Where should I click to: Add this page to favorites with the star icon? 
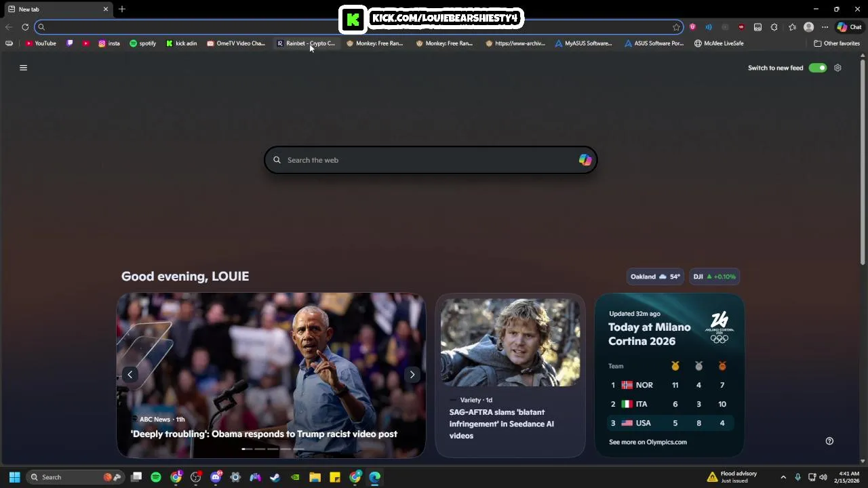tap(676, 27)
